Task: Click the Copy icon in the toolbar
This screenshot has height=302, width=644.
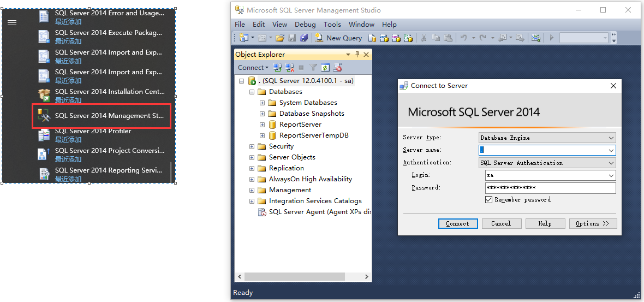Action: [436, 38]
